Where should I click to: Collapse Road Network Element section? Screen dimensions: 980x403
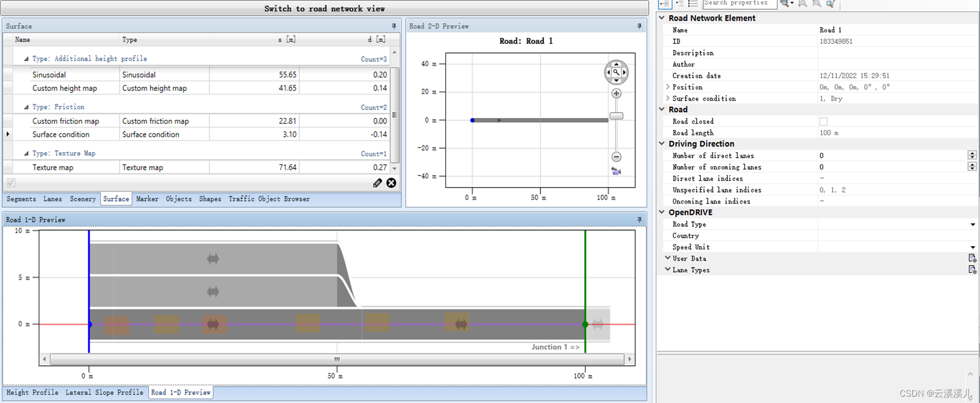click(x=662, y=18)
